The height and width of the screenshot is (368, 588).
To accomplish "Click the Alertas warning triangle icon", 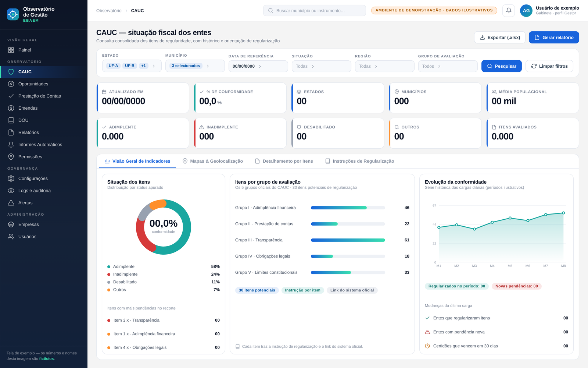I will 11,203.
